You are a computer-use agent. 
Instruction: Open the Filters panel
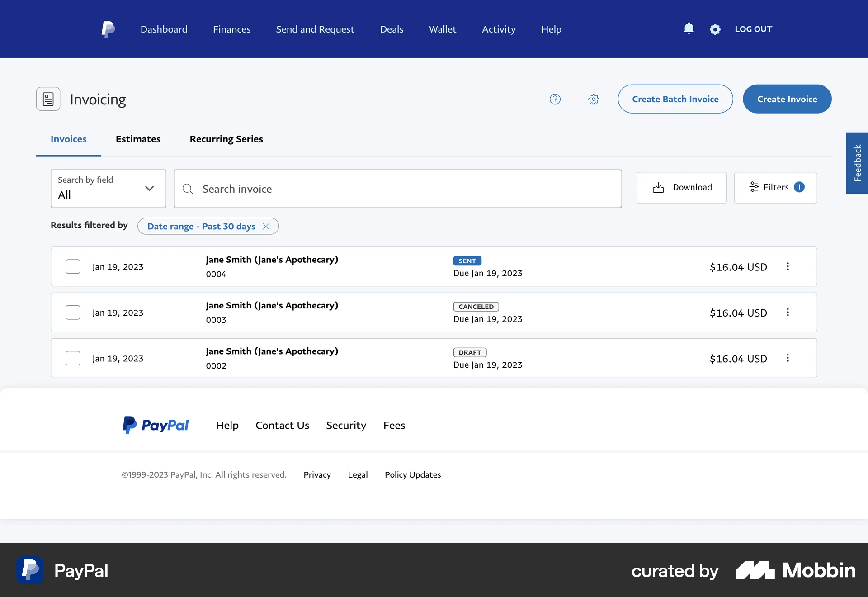coord(775,187)
